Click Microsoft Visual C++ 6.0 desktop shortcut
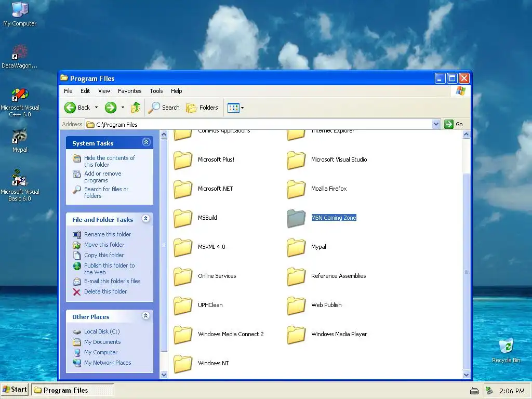532x399 pixels. 20,102
